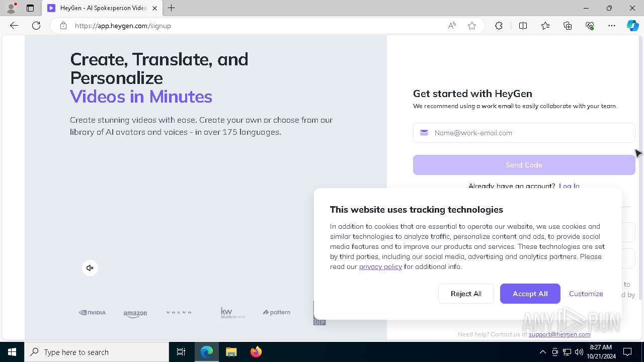Close the HeyGen tab
Screen dimensions: 644x362
[154, 8]
